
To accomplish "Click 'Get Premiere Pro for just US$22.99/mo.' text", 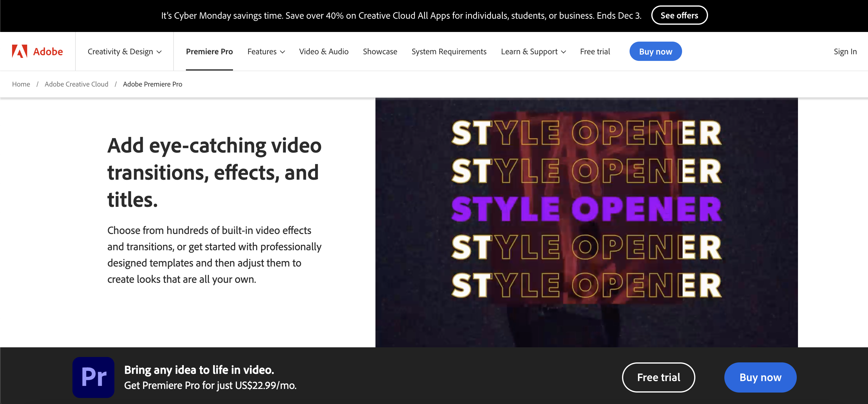I will pyautogui.click(x=210, y=385).
